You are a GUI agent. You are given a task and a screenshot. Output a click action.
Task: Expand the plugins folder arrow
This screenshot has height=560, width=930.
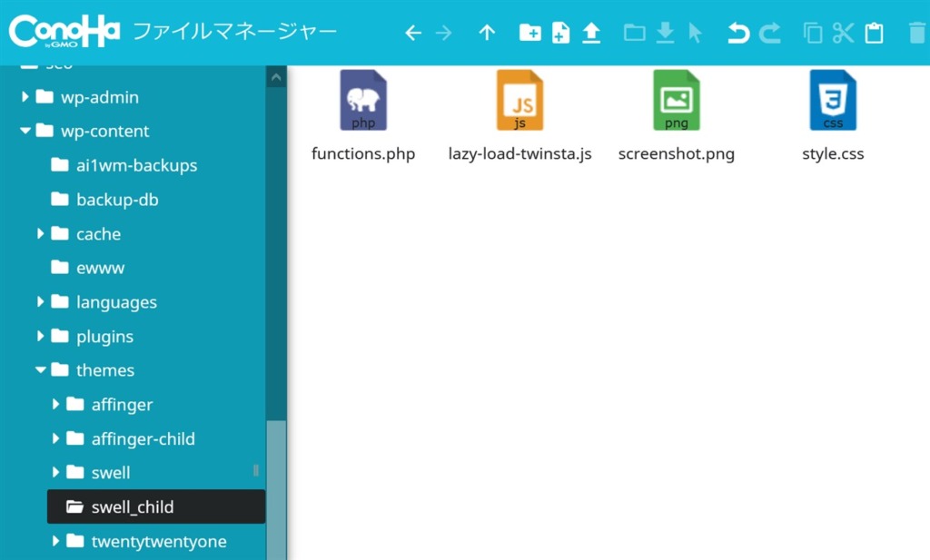[40, 336]
